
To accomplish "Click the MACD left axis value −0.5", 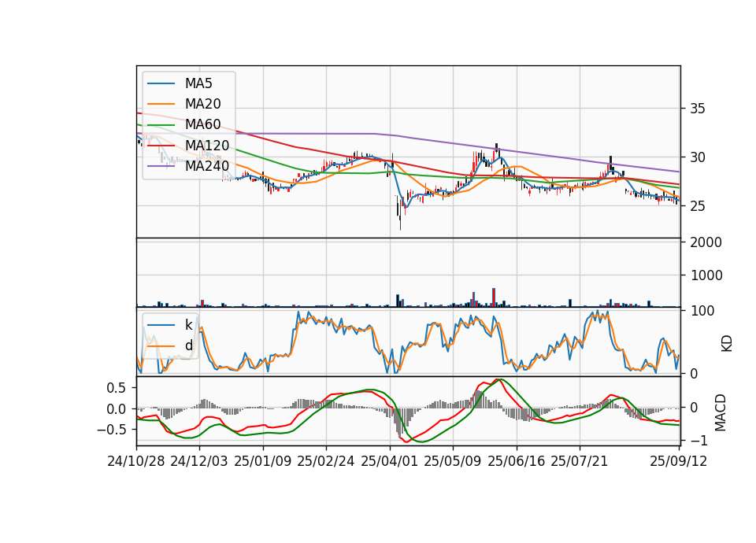I will tap(112, 430).
